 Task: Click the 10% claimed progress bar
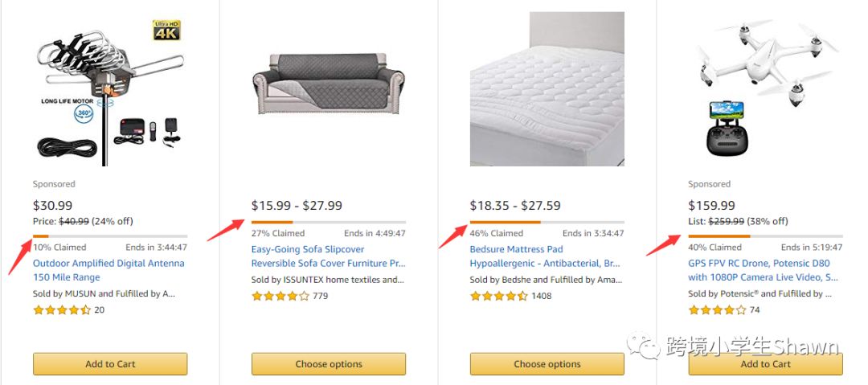109,236
